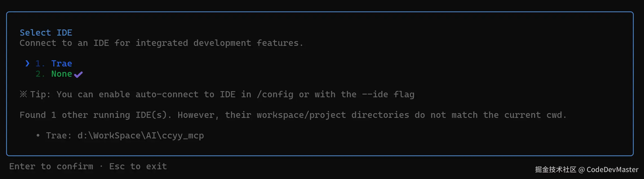
Task: Click the 'Connect to an IDE' description line
Action: coord(161,43)
